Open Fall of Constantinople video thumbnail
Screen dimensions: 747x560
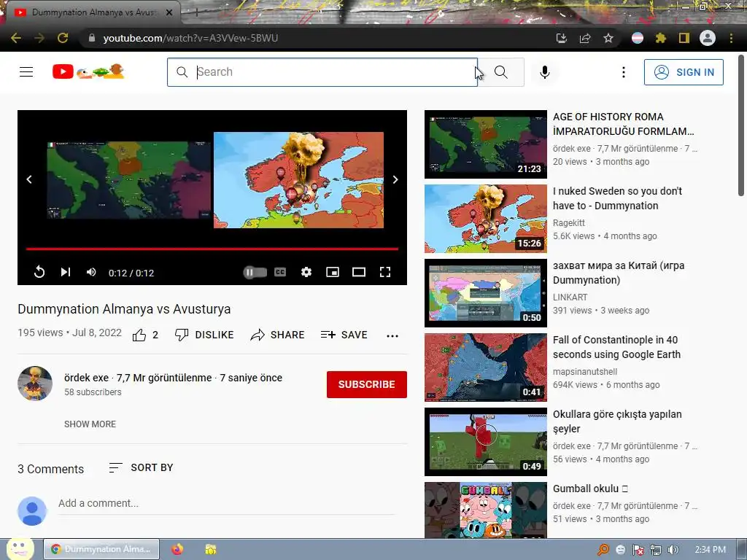[485, 367]
